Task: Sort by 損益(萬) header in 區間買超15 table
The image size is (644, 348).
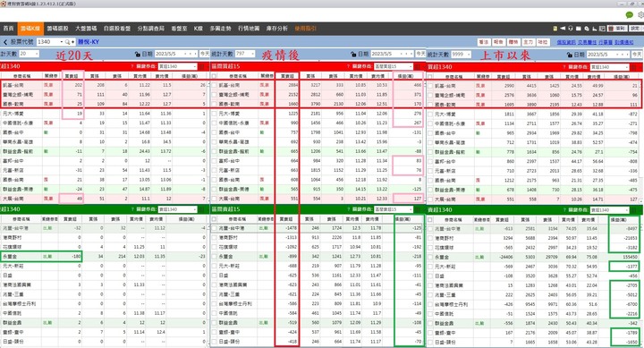Action: (x=406, y=76)
